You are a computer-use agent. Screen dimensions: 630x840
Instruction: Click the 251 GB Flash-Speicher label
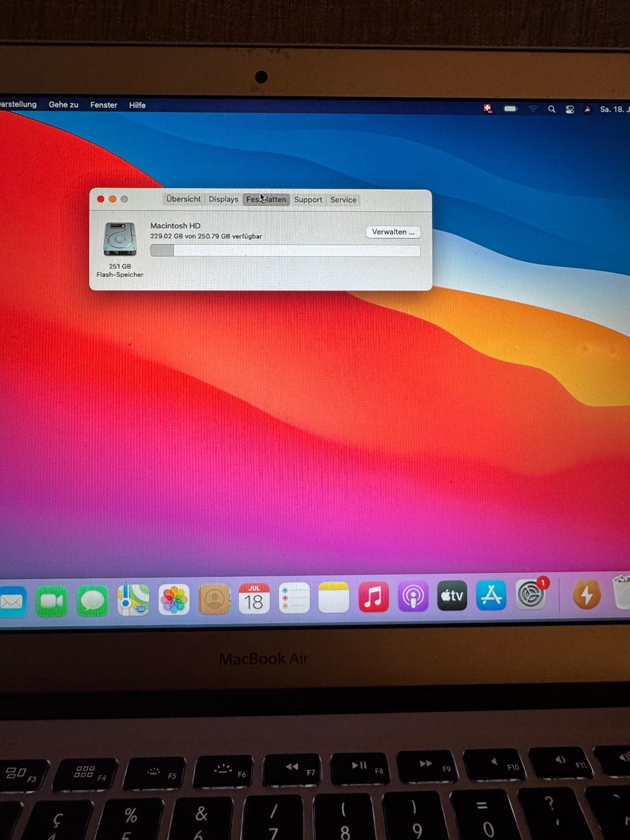[x=120, y=270]
